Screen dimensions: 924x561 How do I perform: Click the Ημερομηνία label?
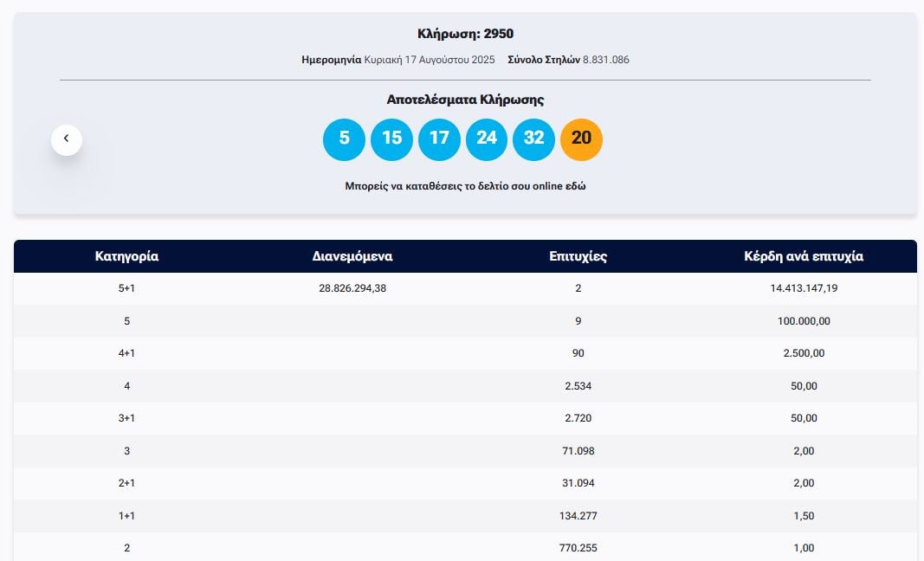pyautogui.click(x=331, y=60)
